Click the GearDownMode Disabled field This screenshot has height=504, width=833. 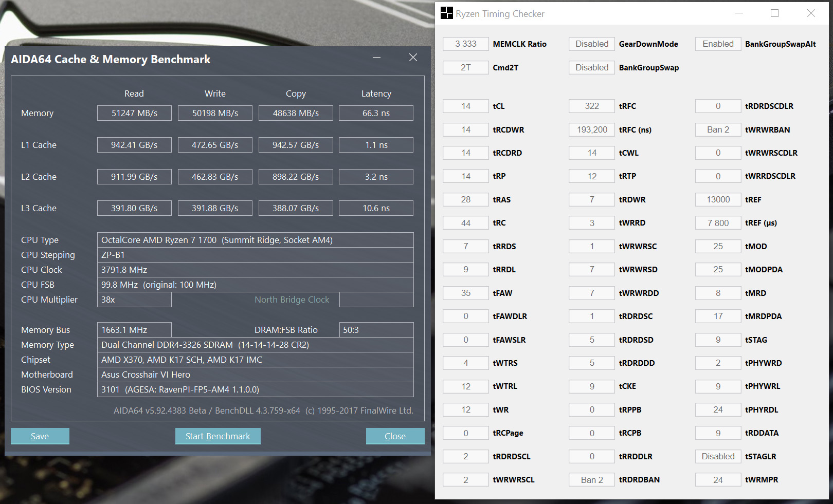coord(592,44)
